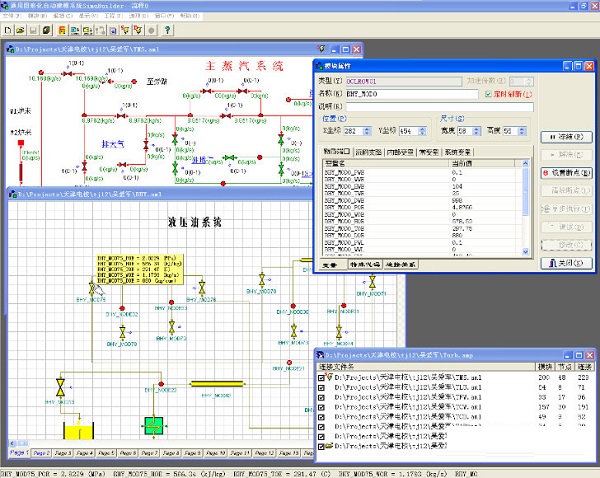Click the 冻结(F) freeze button
The image size is (600, 478).
tap(566, 137)
